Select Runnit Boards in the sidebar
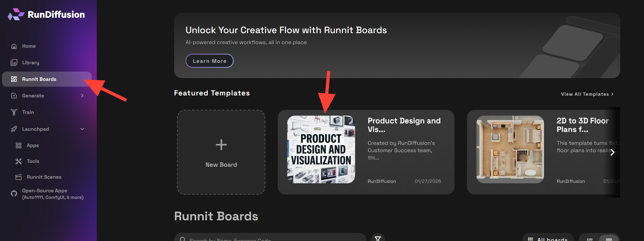This screenshot has width=644, height=241. (39, 79)
